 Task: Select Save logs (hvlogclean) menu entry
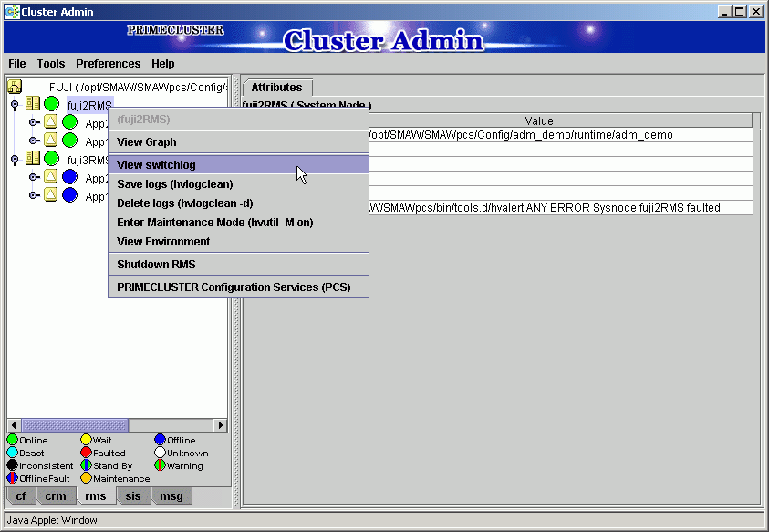click(x=238, y=184)
